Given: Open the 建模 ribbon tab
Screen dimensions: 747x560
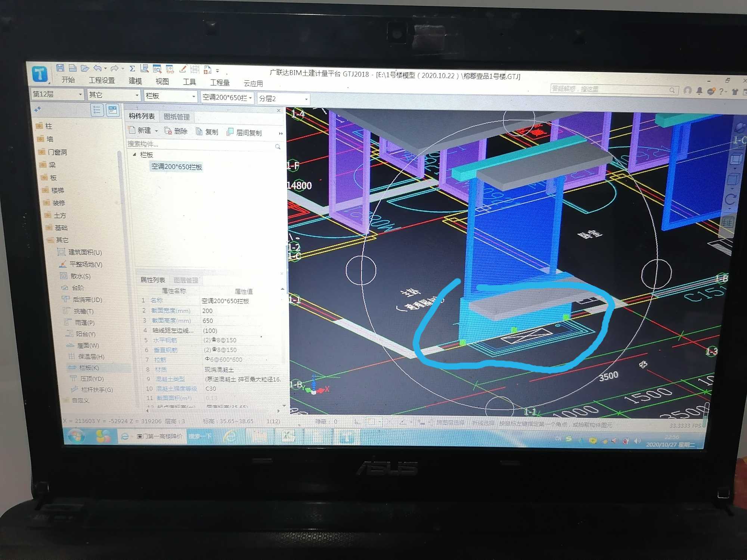Looking at the screenshot, I should 135,81.
